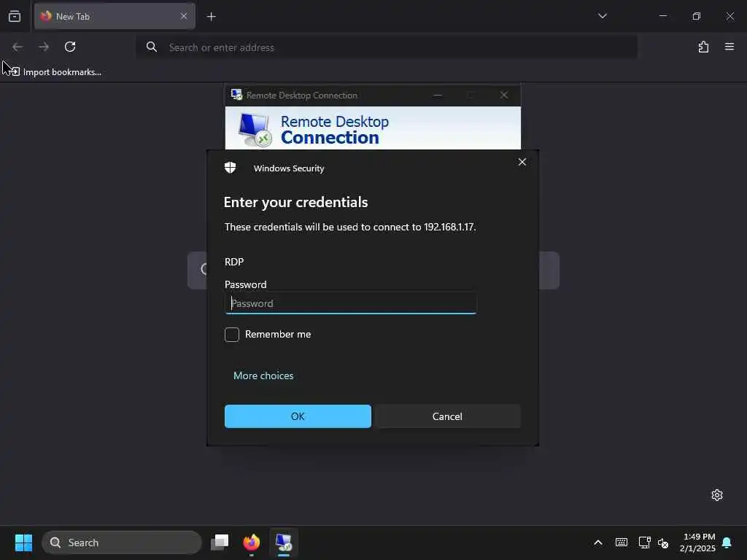Open the network status tray icon

coord(644,542)
